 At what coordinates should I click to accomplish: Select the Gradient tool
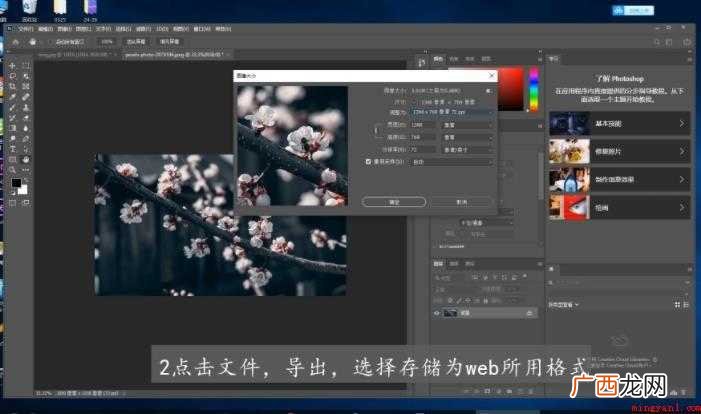pyautogui.click(x=13, y=128)
